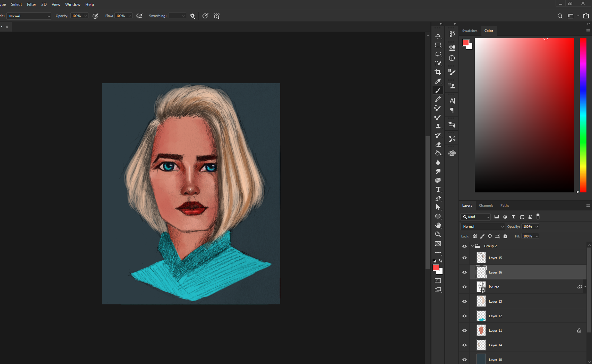The height and width of the screenshot is (364, 592).
Task: Select the Hand tool
Action: click(438, 225)
